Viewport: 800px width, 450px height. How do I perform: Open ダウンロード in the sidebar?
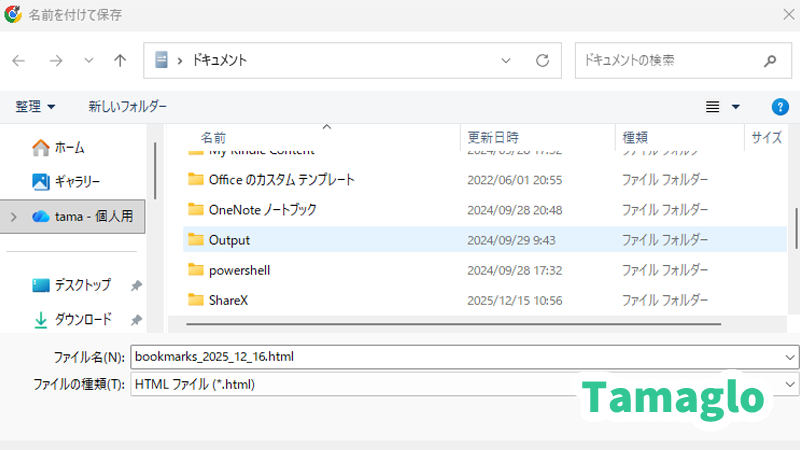(x=83, y=319)
